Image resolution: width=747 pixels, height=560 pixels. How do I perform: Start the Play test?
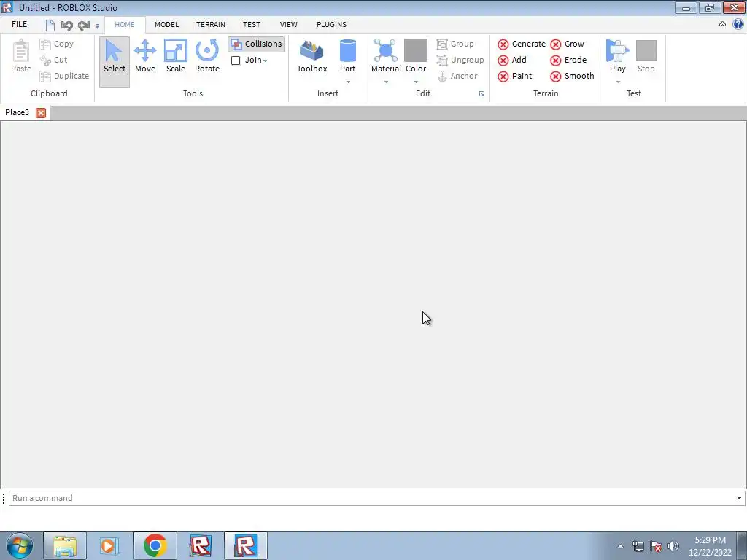pos(617,56)
